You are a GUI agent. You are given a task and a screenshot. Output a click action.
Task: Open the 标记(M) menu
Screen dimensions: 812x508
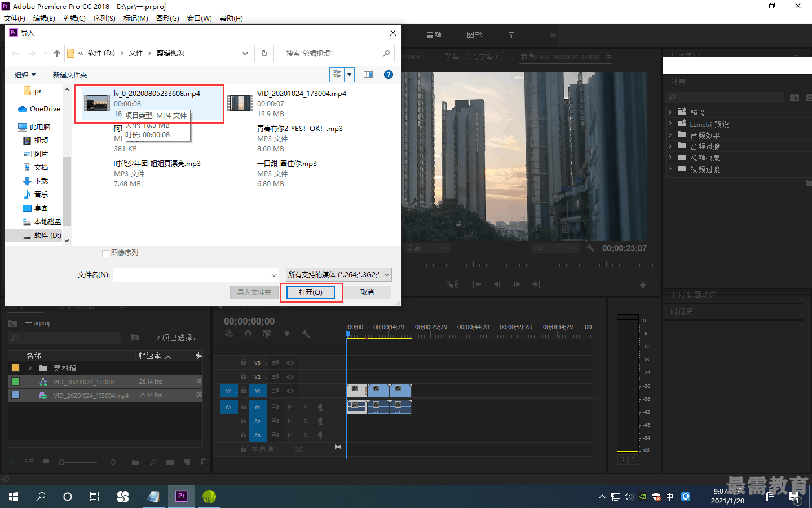(x=136, y=19)
